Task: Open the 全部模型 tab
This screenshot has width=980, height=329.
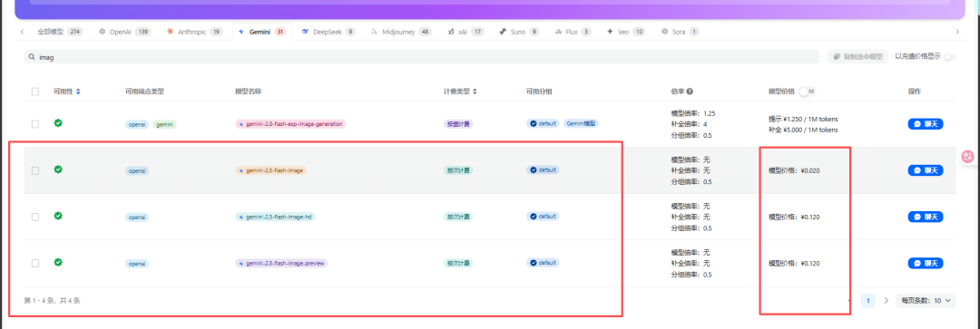Action: click(x=59, y=31)
